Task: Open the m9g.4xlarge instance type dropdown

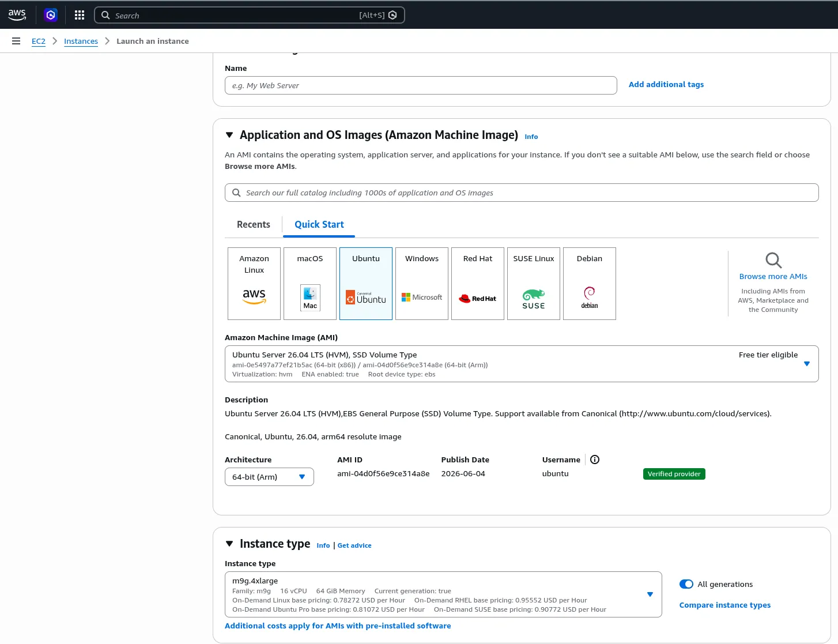Action: tap(443, 594)
